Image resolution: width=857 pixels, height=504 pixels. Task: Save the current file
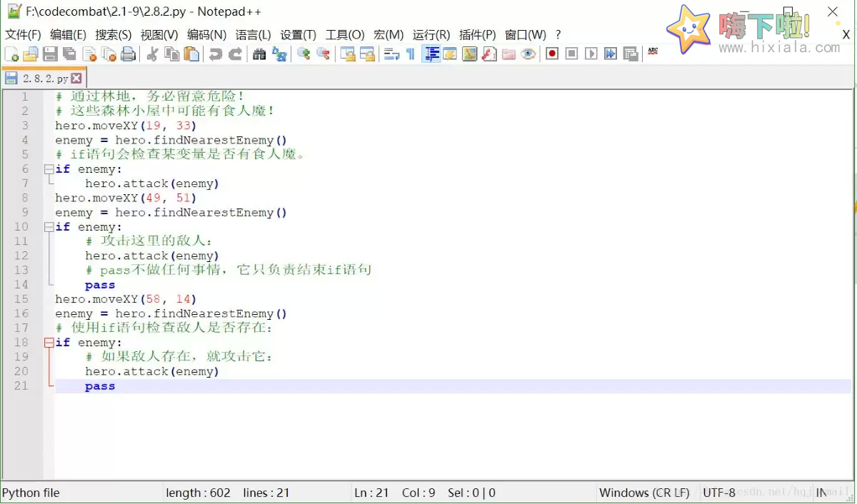[49, 54]
